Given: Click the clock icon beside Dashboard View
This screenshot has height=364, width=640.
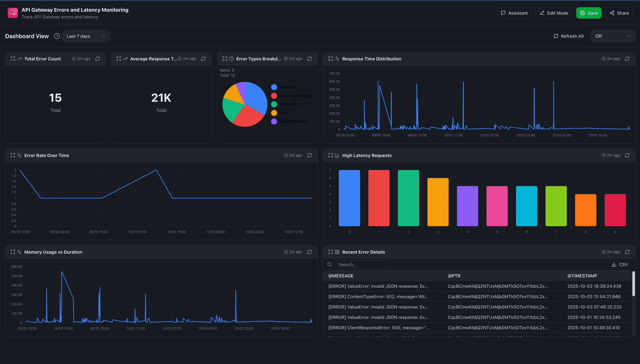Looking at the screenshot, I should coord(57,36).
